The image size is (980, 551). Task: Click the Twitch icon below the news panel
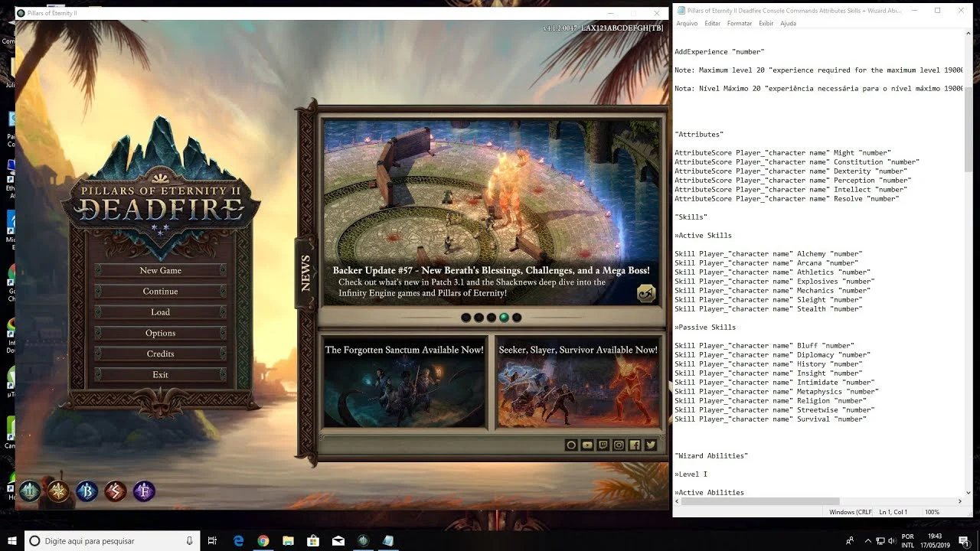[603, 445]
